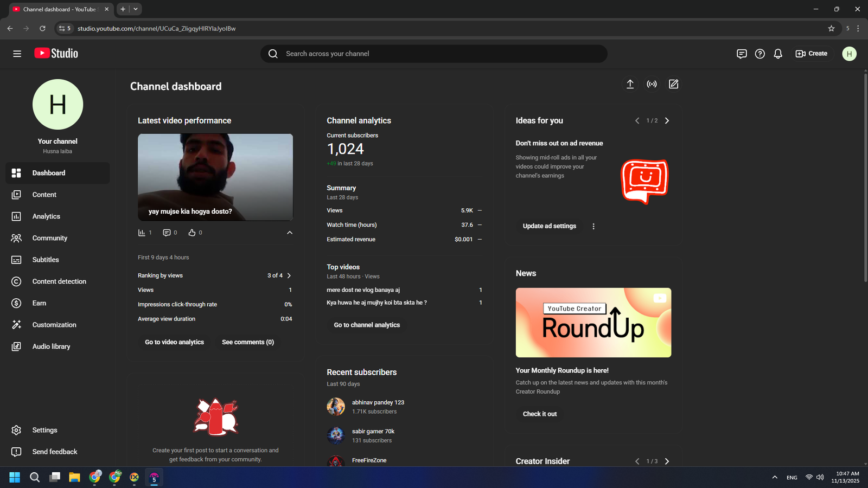Open more options beside Update ad settings
This screenshot has width=868, height=488.
[x=593, y=226]
